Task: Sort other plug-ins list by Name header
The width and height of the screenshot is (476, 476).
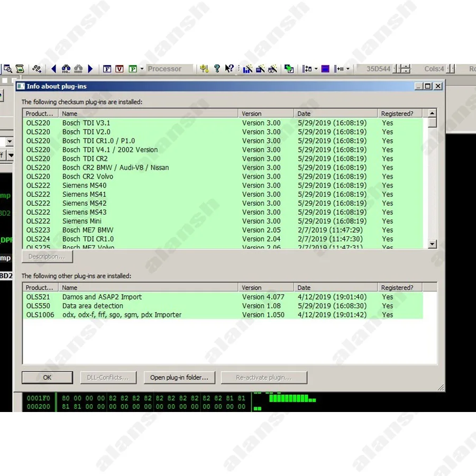Action: (x=148, y=288)
